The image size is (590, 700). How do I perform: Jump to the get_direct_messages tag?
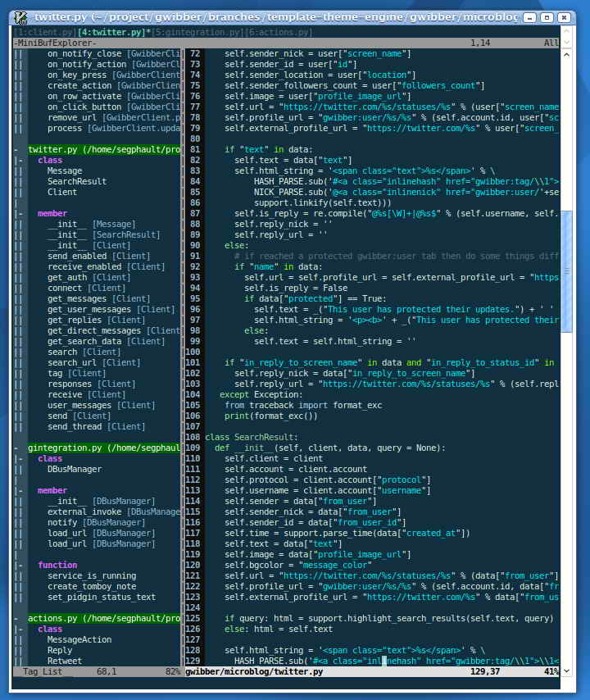coord(93,331)
